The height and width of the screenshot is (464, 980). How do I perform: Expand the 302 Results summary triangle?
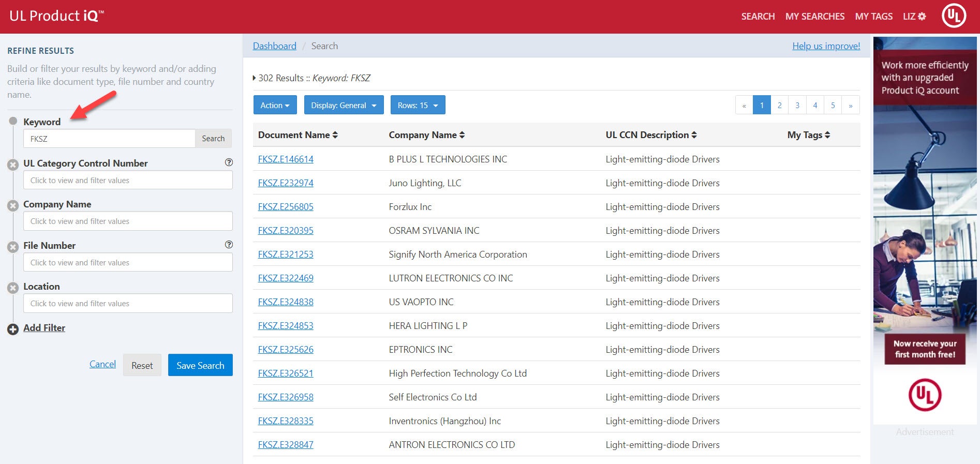point(254,78)
